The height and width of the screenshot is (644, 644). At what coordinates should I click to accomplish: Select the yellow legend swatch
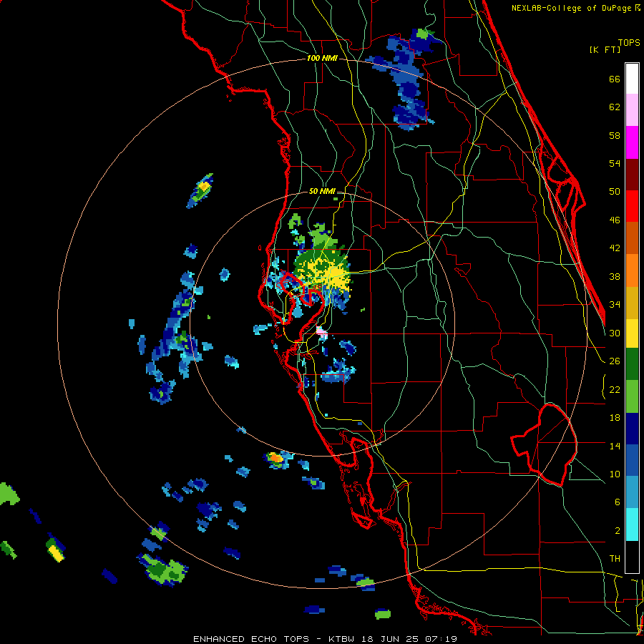tap(632, 333)
